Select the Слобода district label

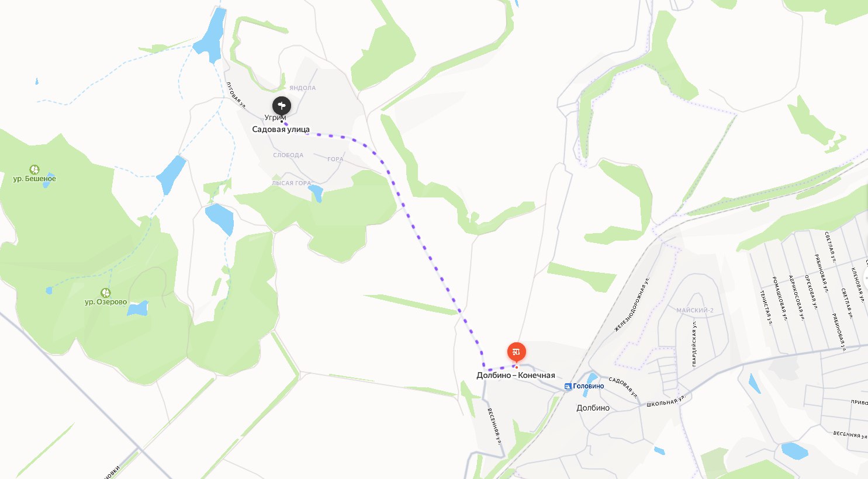point(288,155)
